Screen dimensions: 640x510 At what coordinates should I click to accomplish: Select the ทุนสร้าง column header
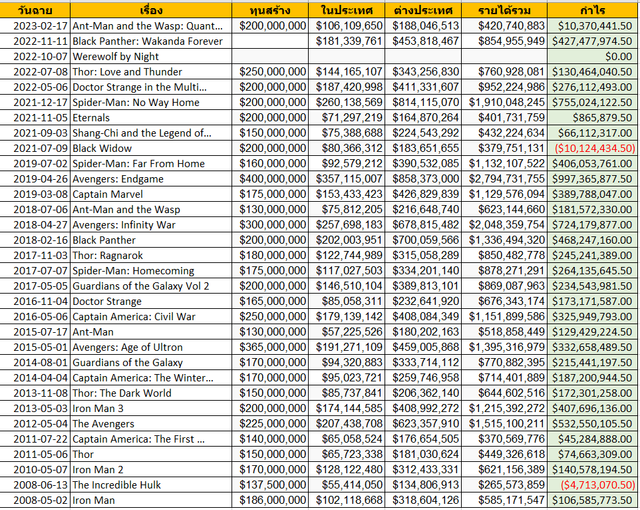click(270, 10)
